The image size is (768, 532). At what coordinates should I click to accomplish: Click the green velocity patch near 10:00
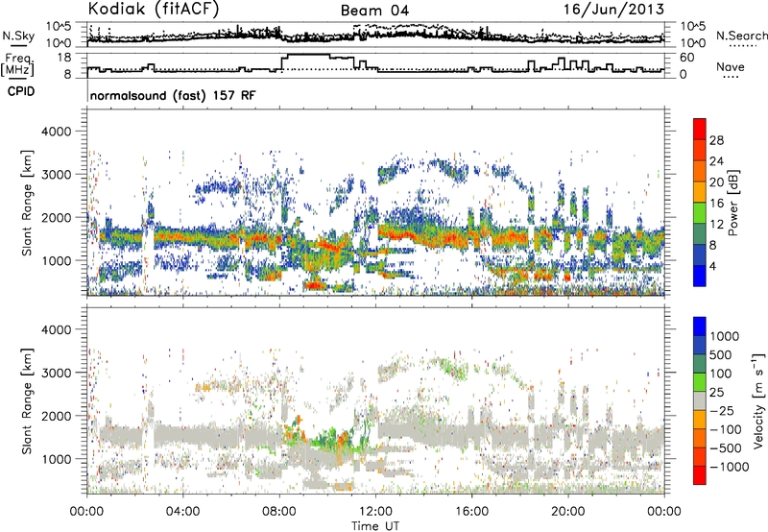coord(324,436)
